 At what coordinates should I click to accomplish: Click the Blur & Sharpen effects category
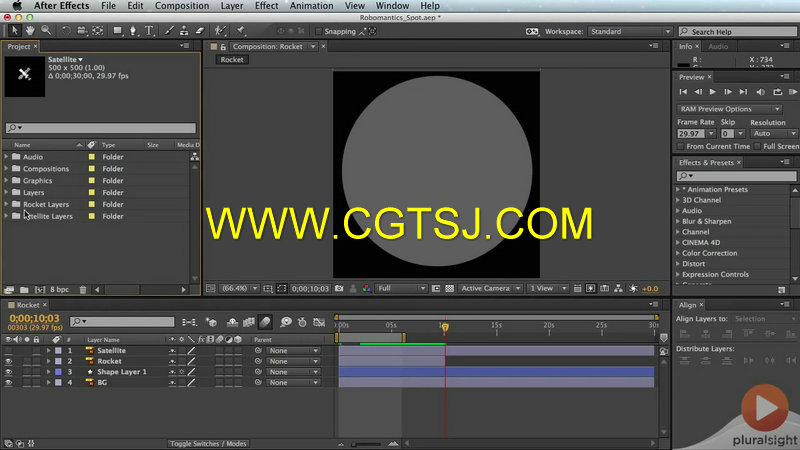707,221
